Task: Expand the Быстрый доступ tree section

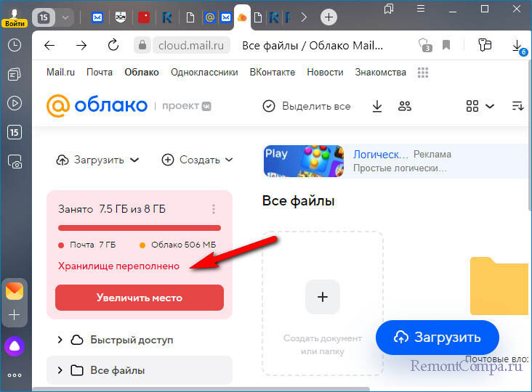Action: pos(60,340)
